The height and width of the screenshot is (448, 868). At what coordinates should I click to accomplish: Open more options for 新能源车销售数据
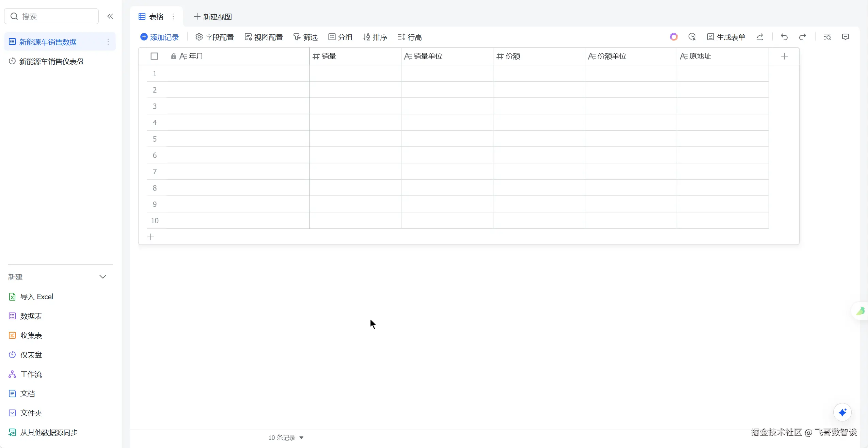click(x=108, y=42)
